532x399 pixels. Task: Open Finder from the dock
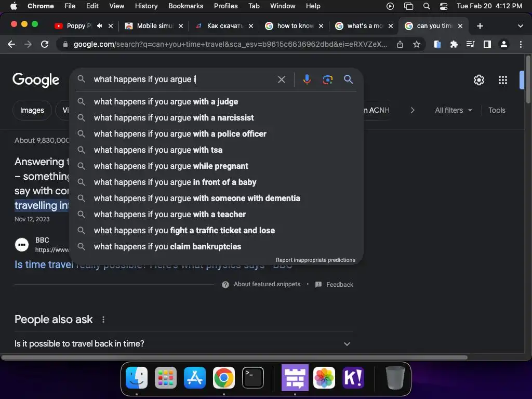click(137, 378)
